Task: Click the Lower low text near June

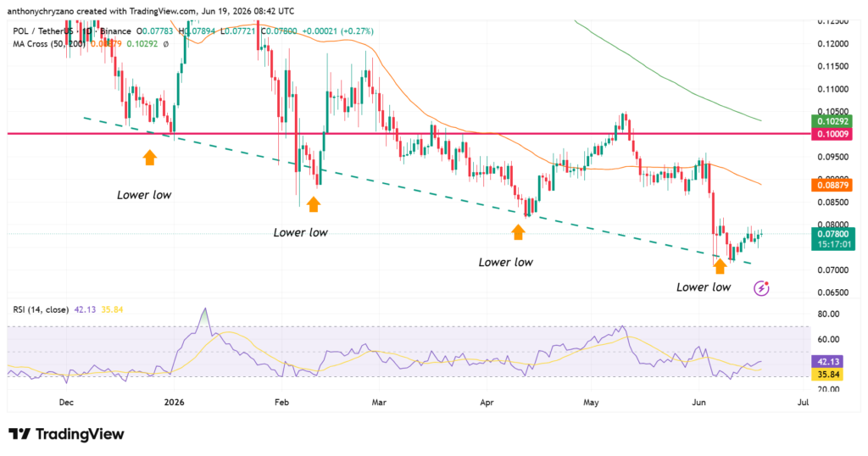Action: point(704,287)
